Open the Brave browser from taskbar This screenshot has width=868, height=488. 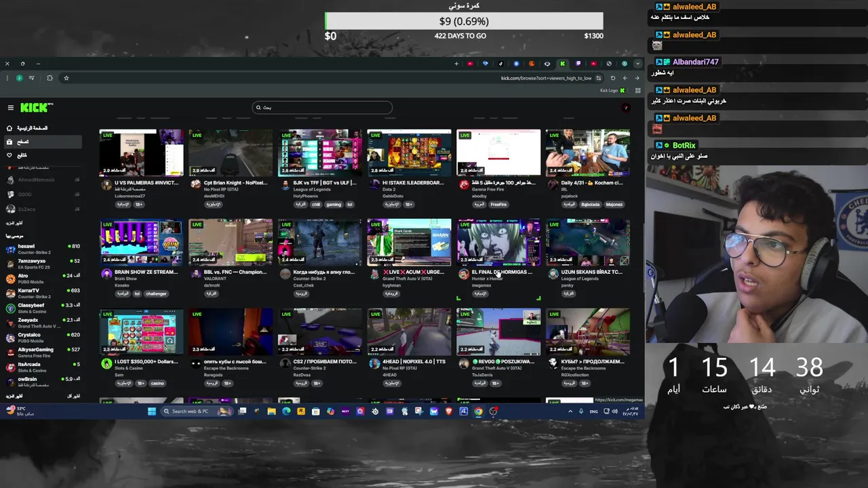tap(449, 411)
